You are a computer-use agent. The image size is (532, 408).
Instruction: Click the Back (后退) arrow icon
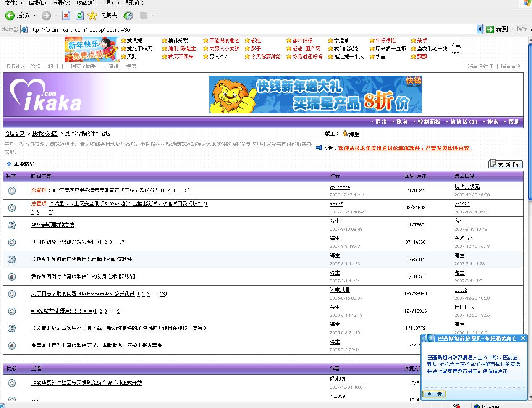[x=10, y=16]
